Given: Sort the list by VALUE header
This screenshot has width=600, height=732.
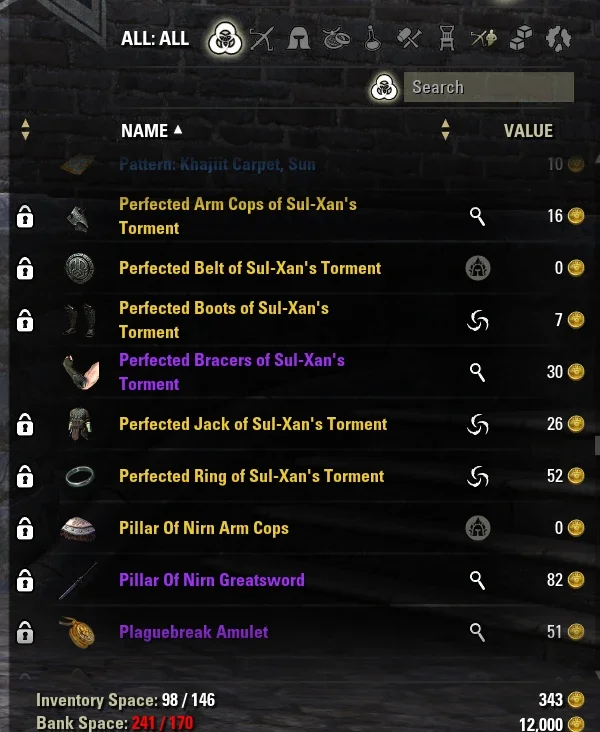Looking at the screenshot, I should pyautogui.click(x=528, y=131).
